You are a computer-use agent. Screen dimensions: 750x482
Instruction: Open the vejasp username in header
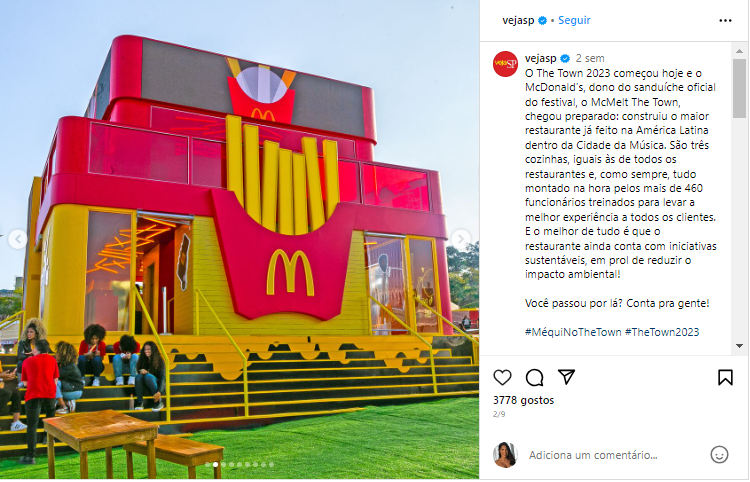[x=518, y=21]
